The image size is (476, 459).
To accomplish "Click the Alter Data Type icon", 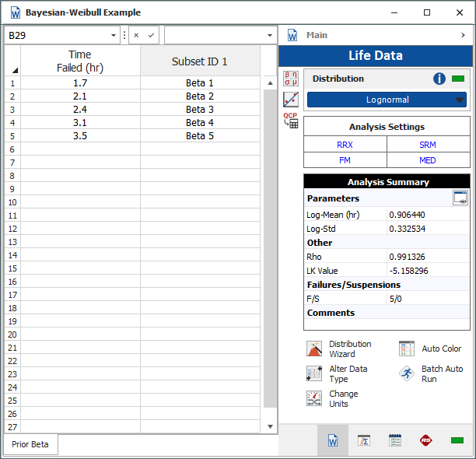I will coord(314,373).
